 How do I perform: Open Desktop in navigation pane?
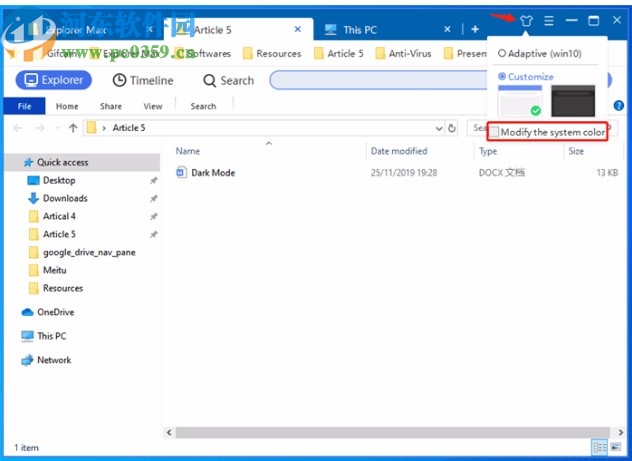[59, 180]
